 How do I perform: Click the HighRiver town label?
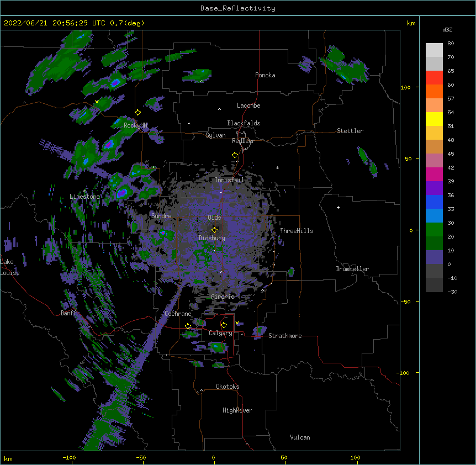coord(237,410)
